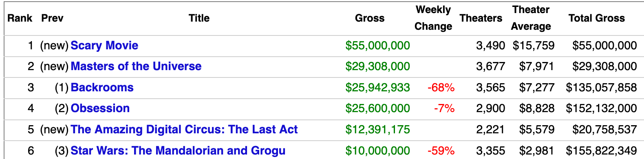Select the $12,391,175 gross value

click(x=378, y=129)
